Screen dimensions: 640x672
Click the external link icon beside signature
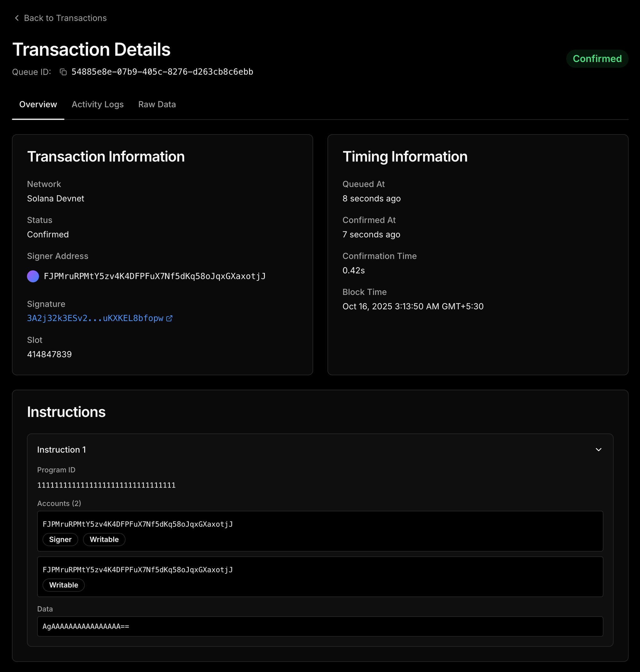click(x=169, y=319)
